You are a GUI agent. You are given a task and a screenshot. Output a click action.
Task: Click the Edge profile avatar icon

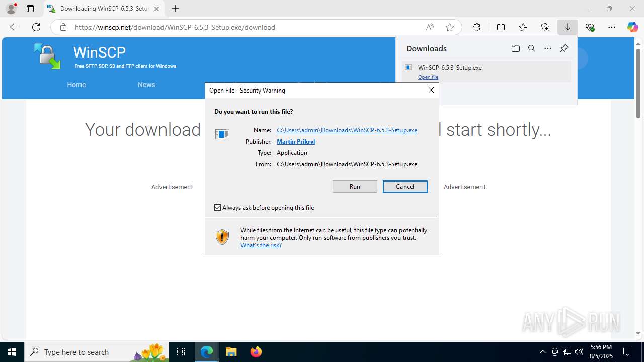(x=11, y=9)
